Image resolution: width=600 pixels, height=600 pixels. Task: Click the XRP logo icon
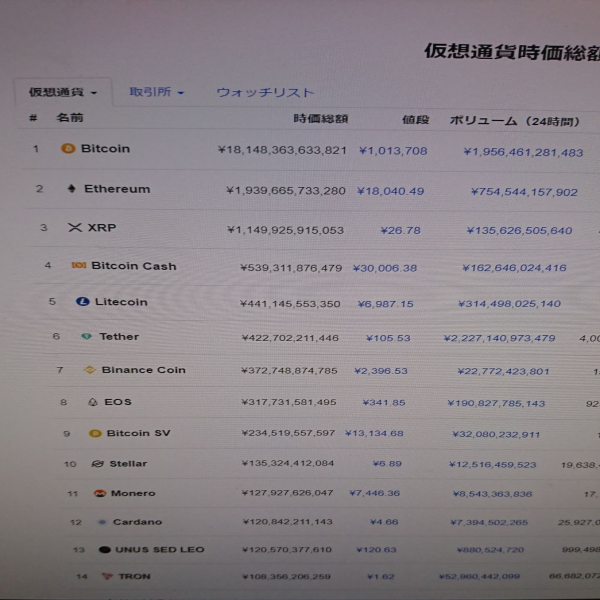[x=75, y=228]
